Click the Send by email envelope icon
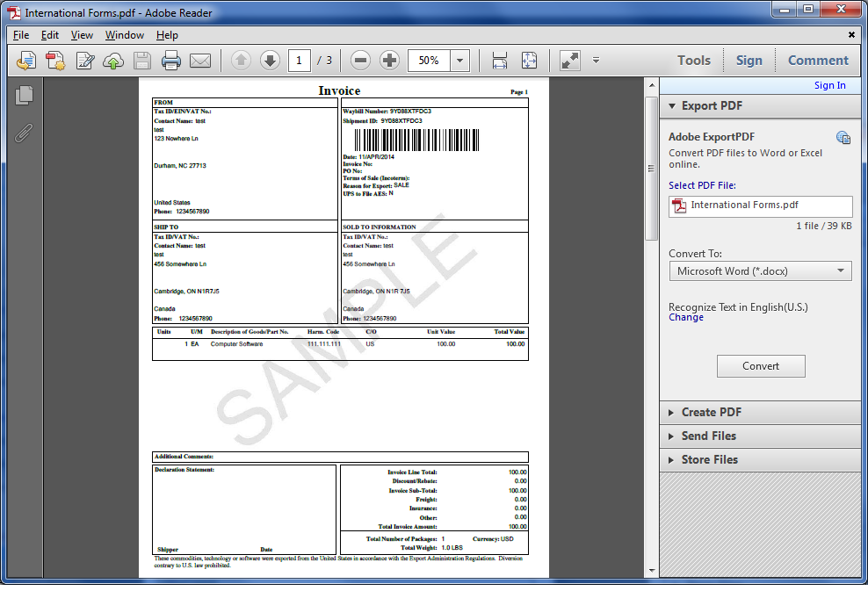This screenshot has height=591, width=868. click(x=199, y=61)
